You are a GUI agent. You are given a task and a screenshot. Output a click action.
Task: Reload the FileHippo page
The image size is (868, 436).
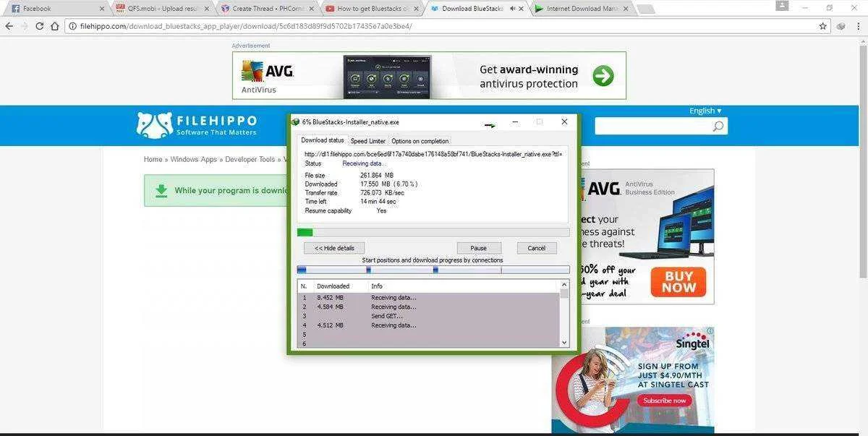[x=39, y=26]
